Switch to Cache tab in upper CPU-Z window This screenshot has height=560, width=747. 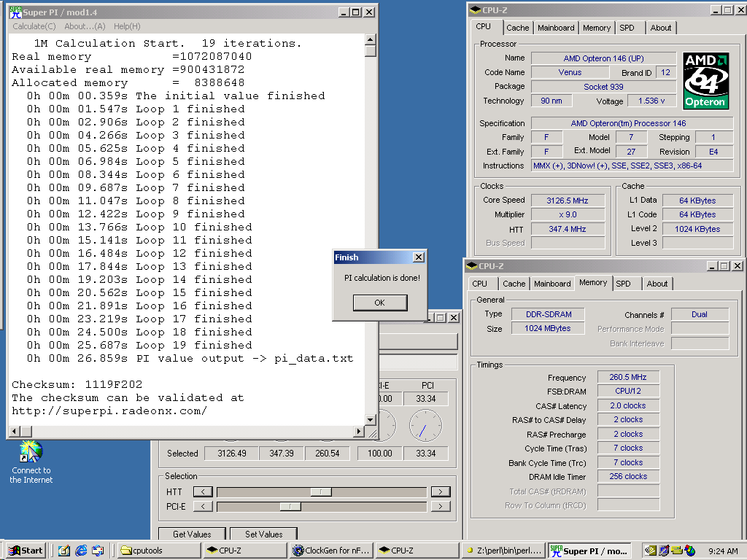[517, 28]
